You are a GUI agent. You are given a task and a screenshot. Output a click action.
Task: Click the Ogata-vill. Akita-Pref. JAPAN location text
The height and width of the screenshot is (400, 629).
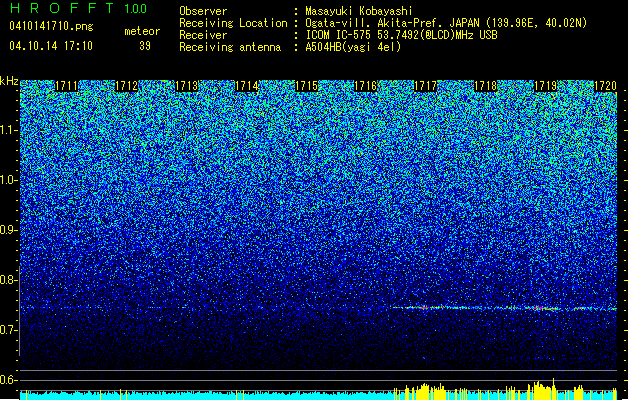446,23
